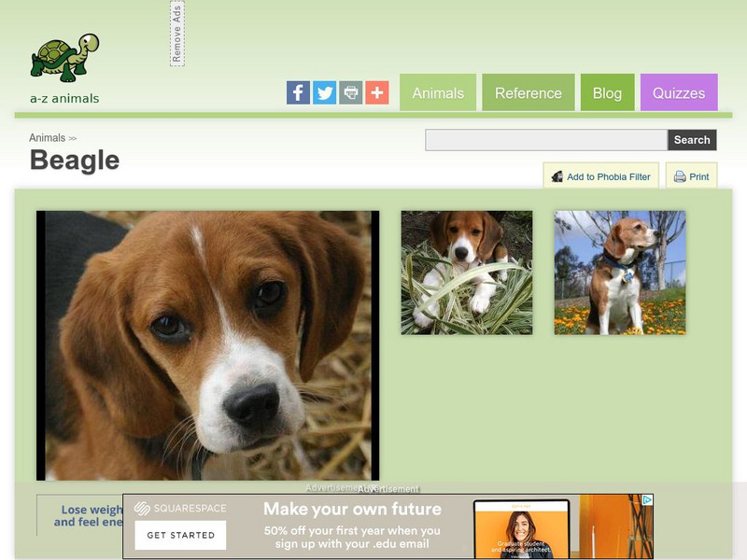This screenshot has width=747, height=560.
Task: Open the Animals menu tab
Action: pyautogui.click(x=438, y=92)
